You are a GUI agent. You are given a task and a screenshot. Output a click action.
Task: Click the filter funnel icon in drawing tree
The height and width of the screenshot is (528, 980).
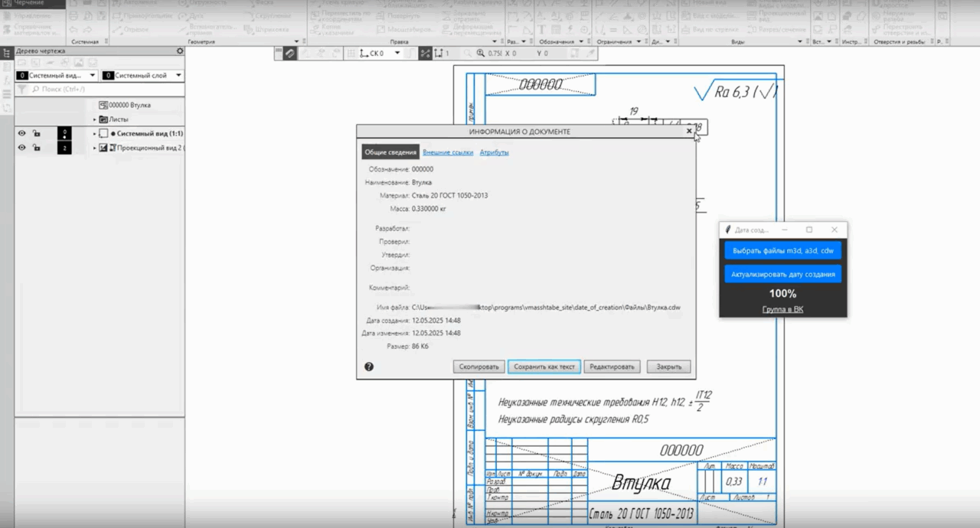point(22,90)
